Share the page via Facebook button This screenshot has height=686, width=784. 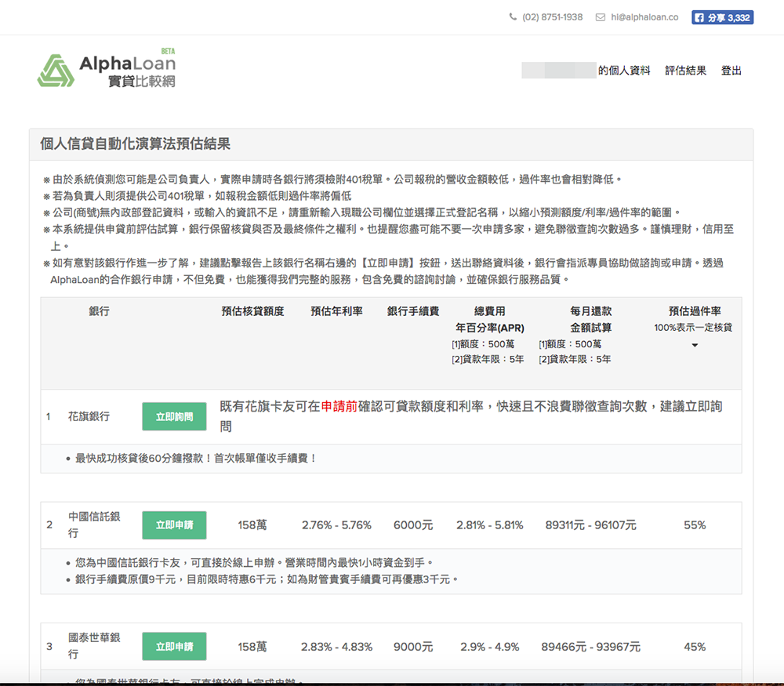(722, 17)
